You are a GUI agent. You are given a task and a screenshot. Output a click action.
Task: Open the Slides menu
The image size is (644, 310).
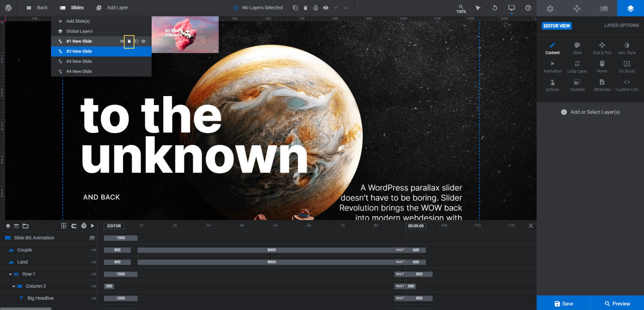(x=72, y=8)
